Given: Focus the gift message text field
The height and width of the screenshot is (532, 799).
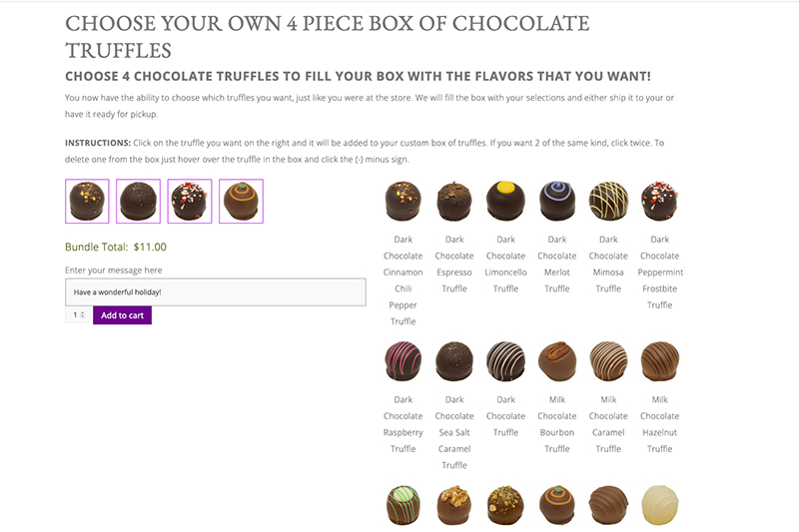Looking at the screenshot, I should point(216,292).
